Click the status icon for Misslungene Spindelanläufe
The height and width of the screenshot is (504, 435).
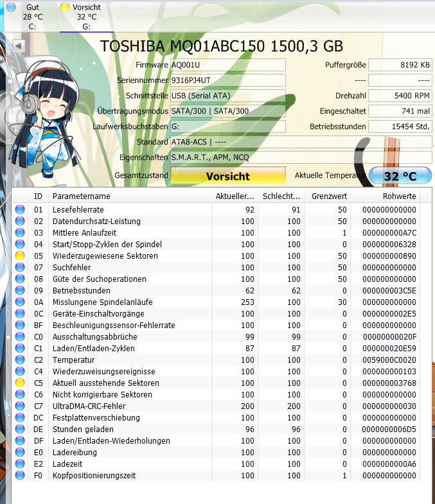click(x=20, y=302)
